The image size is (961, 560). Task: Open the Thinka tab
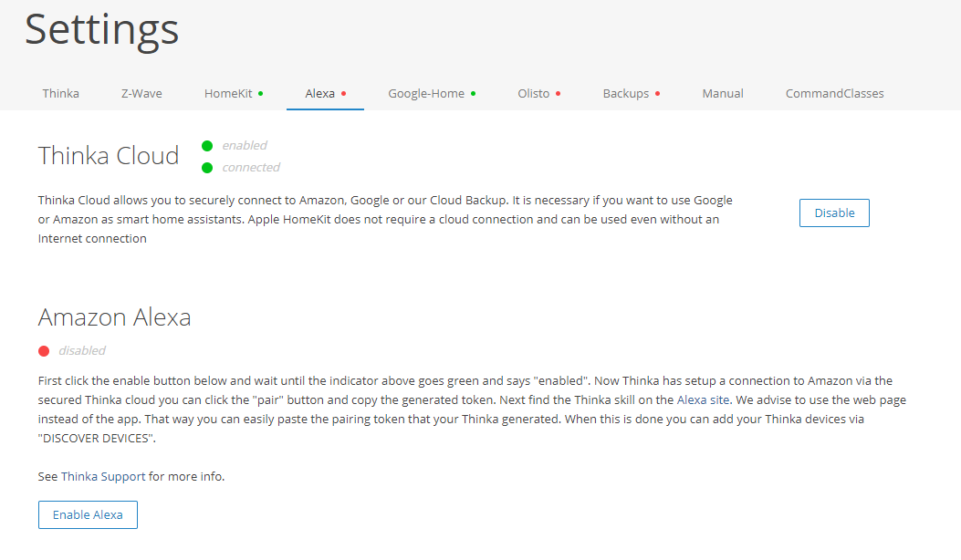click(60, 93)
